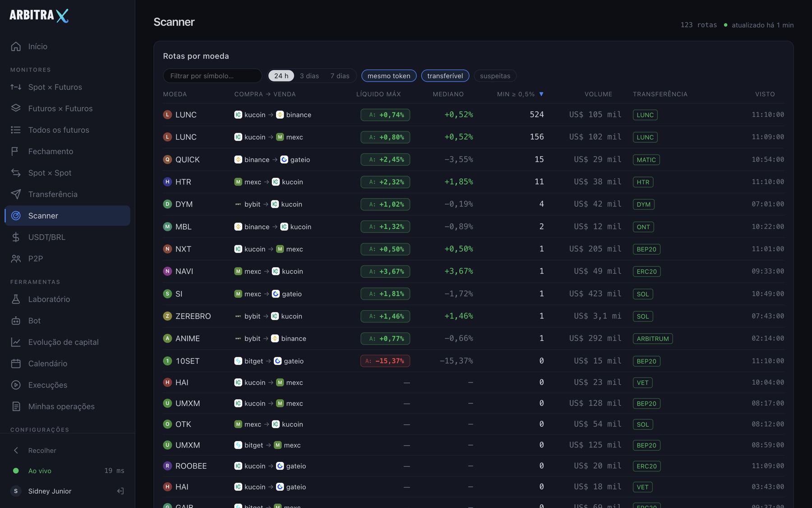Select the 24 h period option
The image size is (812, 508).
click(281, 76)
